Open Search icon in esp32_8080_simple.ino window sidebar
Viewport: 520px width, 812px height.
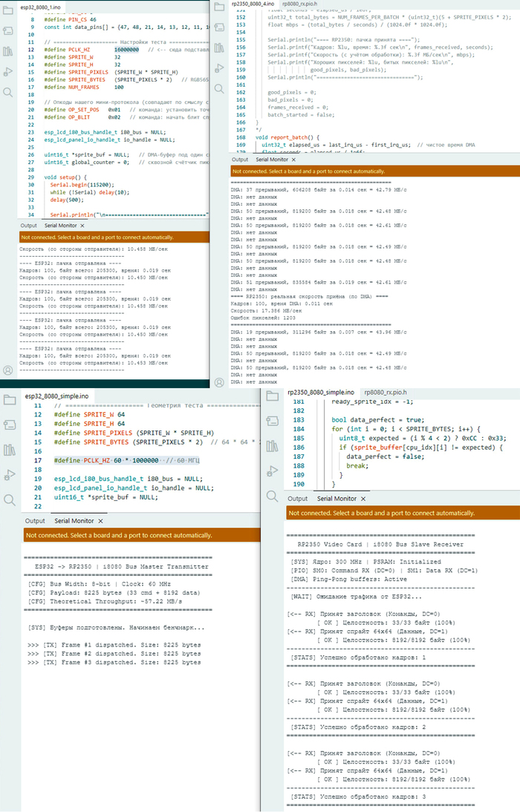(10, 500)
